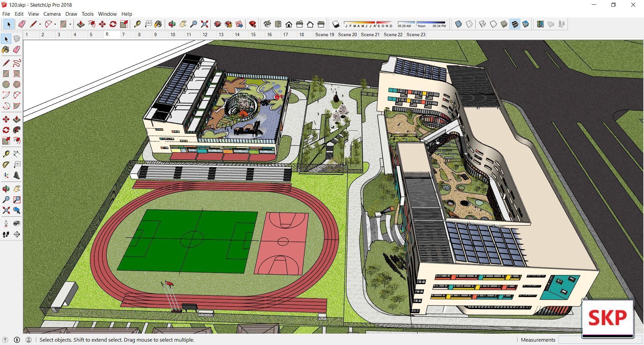Select the Protractor tool
Screen dimensions: 644x345
[x=6, y=165]
